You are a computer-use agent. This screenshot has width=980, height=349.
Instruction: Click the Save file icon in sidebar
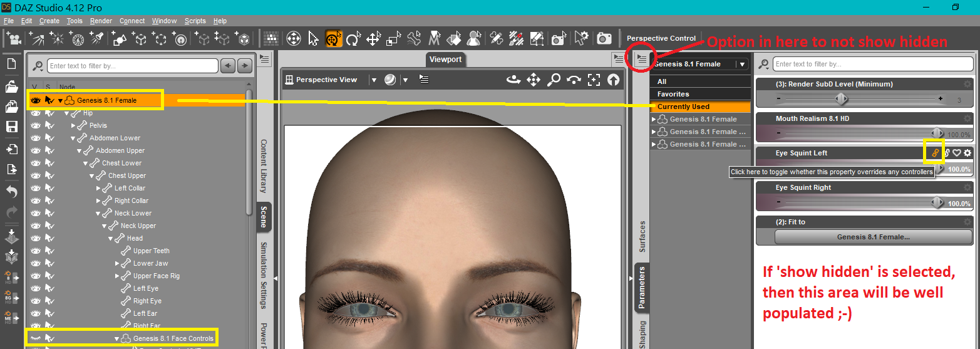[11, 127]
